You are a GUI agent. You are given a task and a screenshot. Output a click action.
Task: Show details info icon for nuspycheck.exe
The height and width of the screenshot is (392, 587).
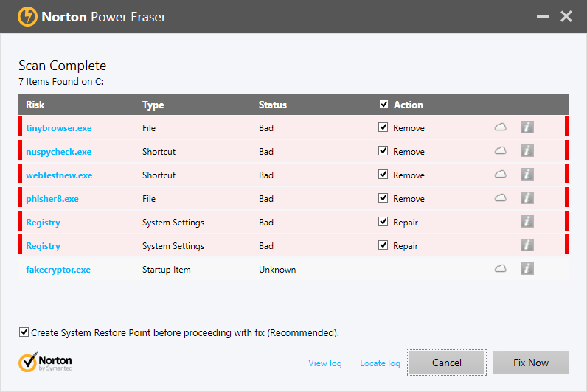527,151
